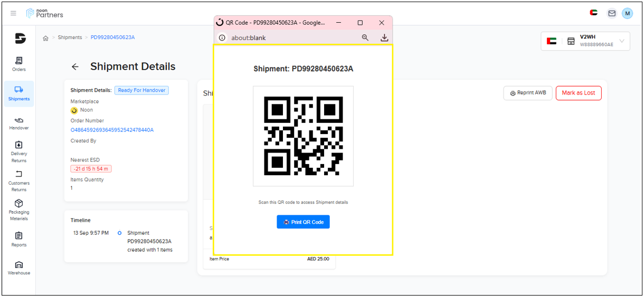Click the download icon in popup address bar
Screen dimensions: 644x296
[x=384, y=38]
